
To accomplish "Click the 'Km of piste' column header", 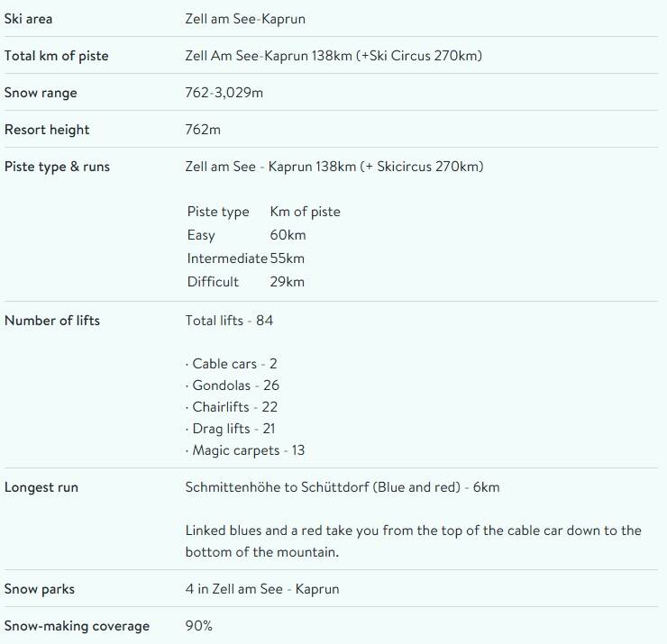I will click(305, 212).
